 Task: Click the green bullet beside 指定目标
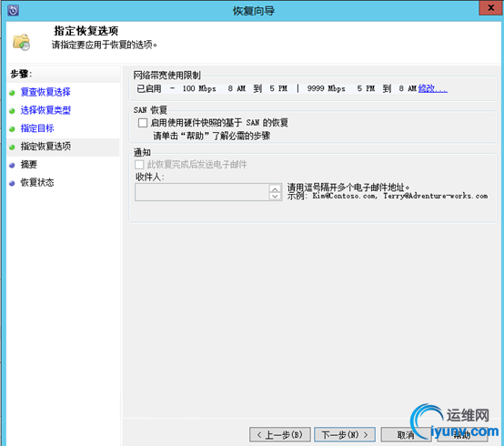[12, 129]
